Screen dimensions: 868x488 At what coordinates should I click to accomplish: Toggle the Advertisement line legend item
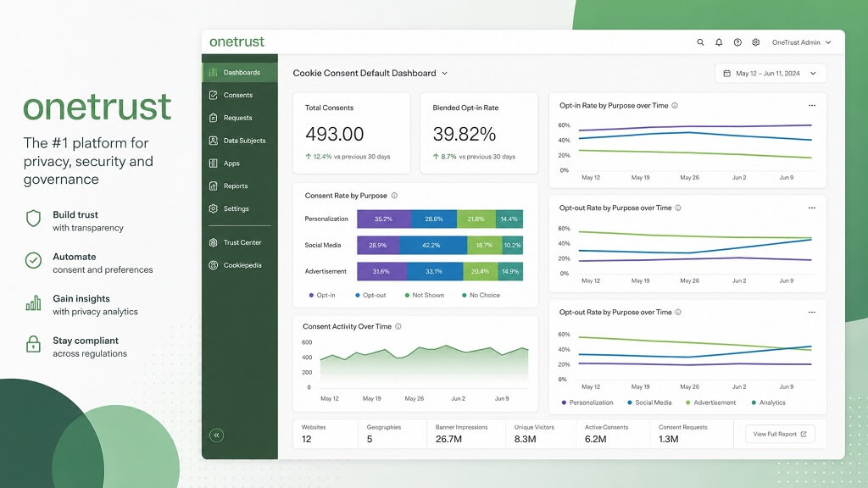coord(711,402)
